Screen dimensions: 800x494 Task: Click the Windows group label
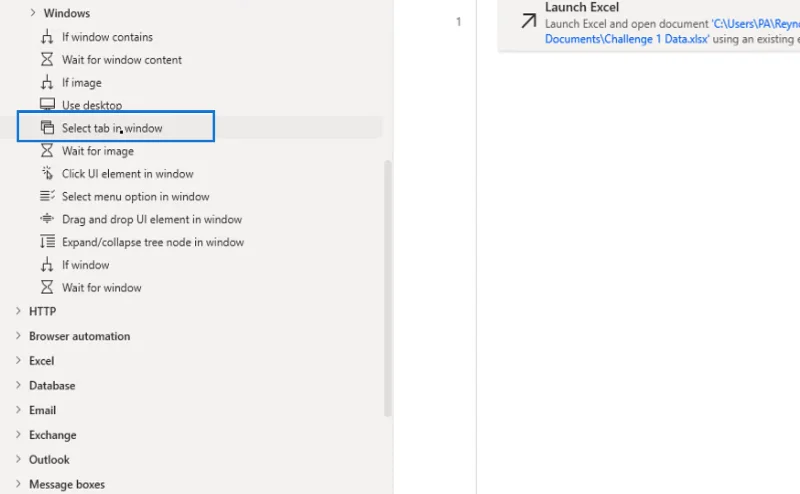coord(67,13)
